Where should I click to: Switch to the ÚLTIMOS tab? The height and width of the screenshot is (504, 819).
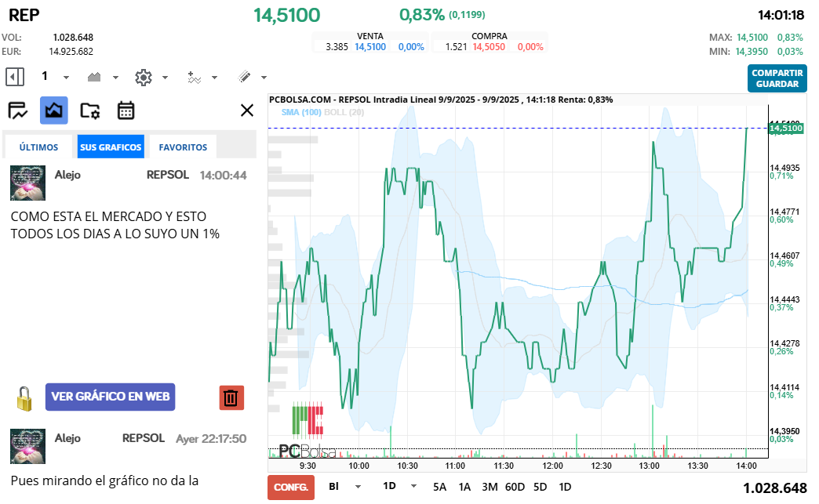(x=38, y=147)
